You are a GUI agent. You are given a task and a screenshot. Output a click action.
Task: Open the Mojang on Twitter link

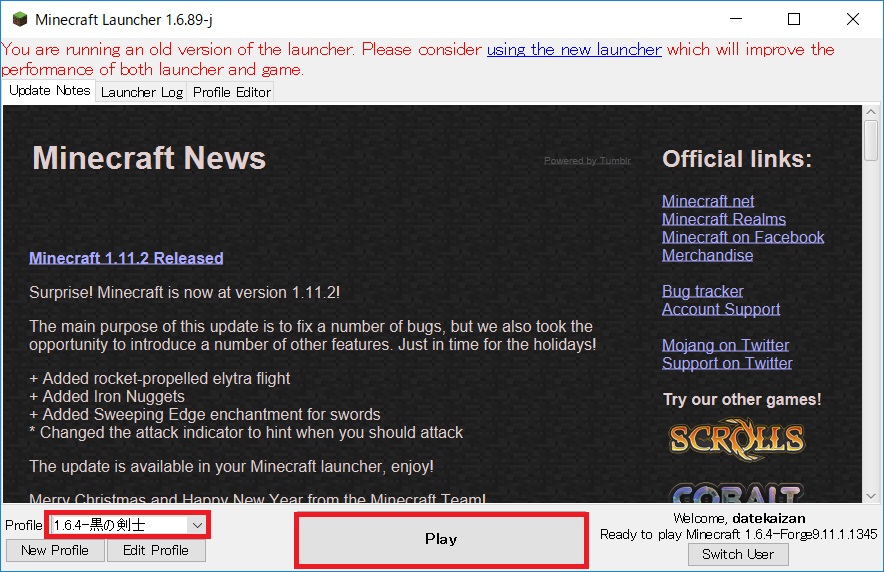click(x=726, y=345)
